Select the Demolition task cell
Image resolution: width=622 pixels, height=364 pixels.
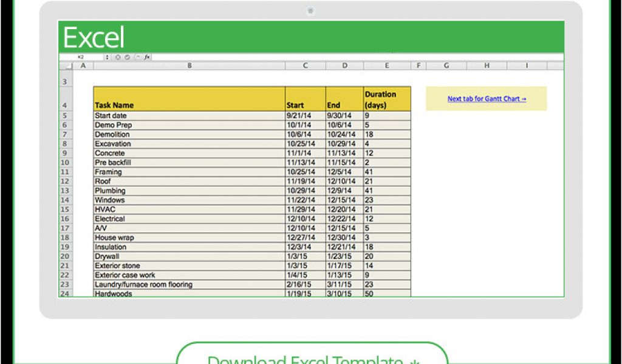[189, 134]
